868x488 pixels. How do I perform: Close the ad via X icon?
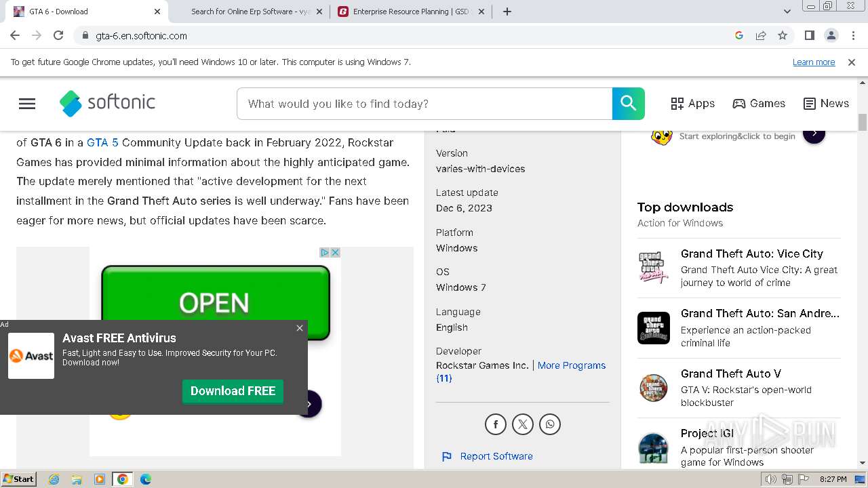pyautogui.click(x=335, y=253)
